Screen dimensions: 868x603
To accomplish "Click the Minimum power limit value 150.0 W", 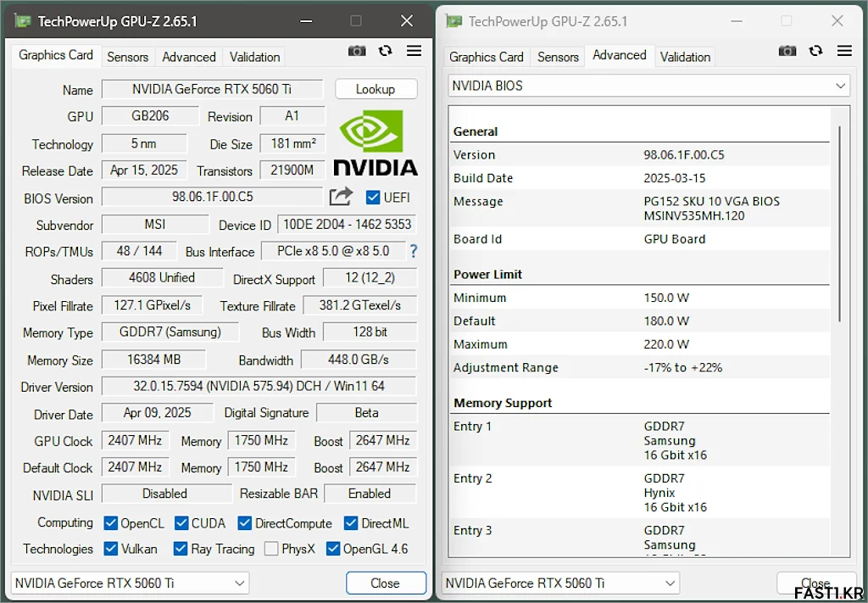I will pyautogui.click(x=666, y=298).
